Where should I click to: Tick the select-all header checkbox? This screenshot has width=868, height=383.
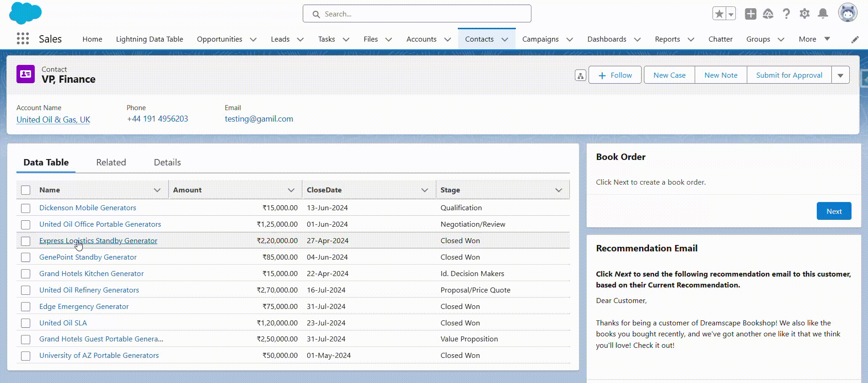[26, 190]
